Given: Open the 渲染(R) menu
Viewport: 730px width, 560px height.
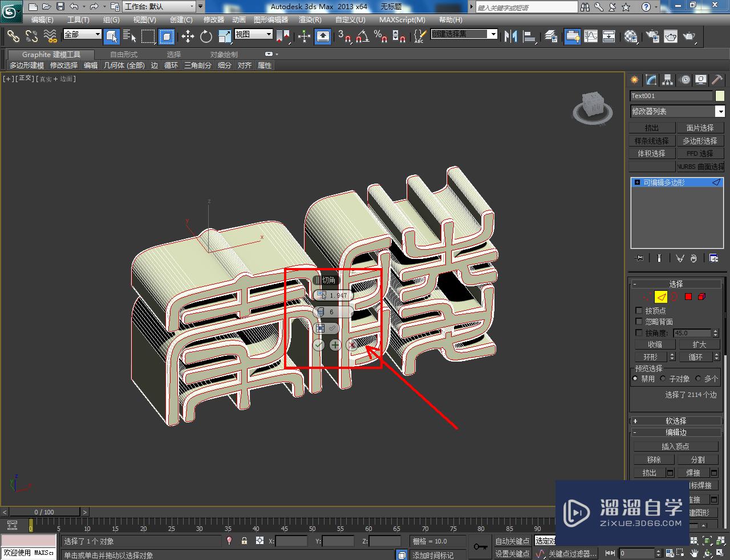Looking at the screenshot, I should pyautogui.click(x=310, y=19).
